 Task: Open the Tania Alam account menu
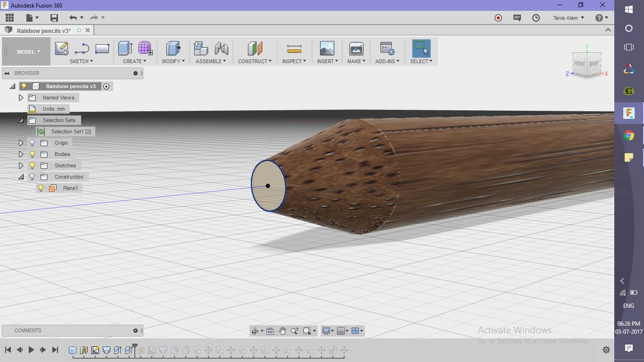pyautogui.click(x=569, y=18)
